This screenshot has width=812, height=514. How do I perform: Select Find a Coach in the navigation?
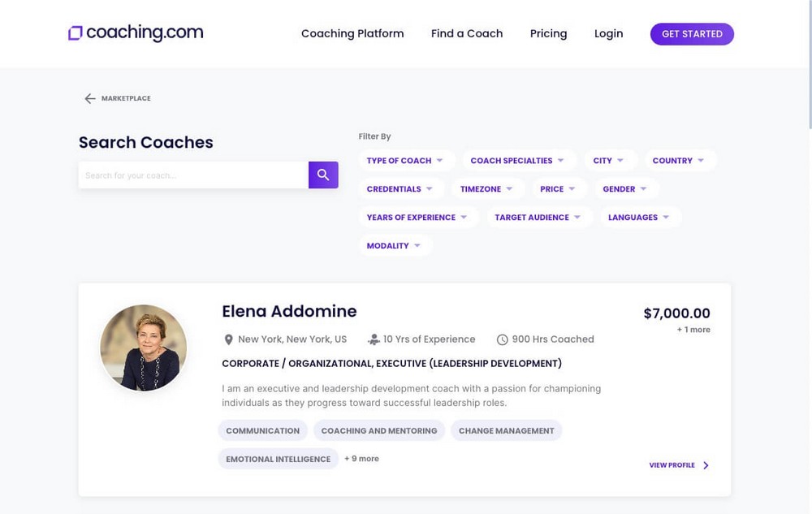pos(467,33)
